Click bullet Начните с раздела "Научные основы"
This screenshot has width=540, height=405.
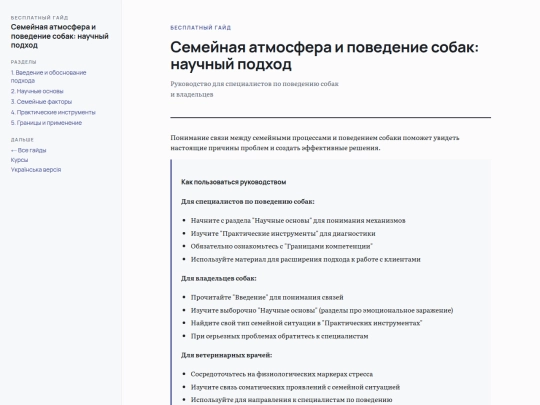298,220
